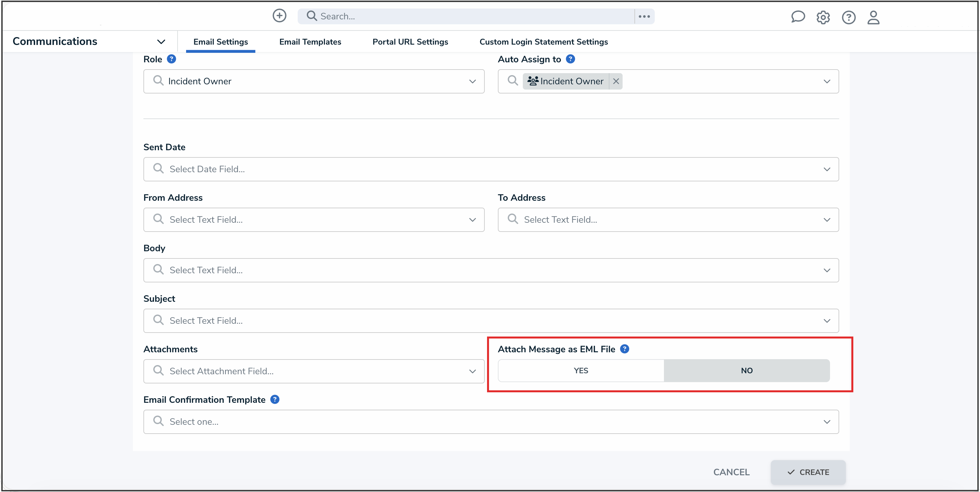Click CANCEL to discard changes
This screenshot has height=492, width=980.
(x=731, y=472)
